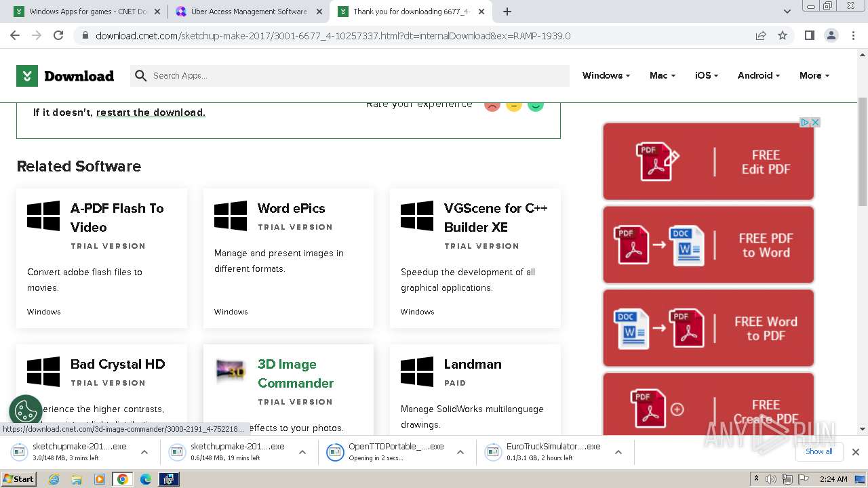
Task: Select the Thank you for downloading tab
Action: tap(412, 12)
